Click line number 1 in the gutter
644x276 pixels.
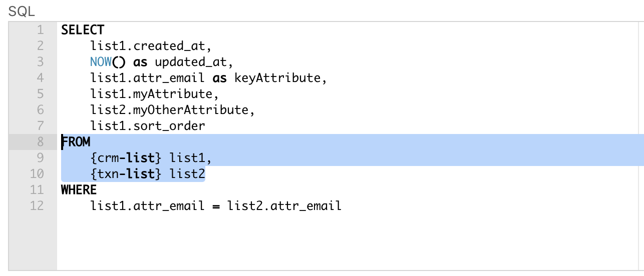point(41,30)
